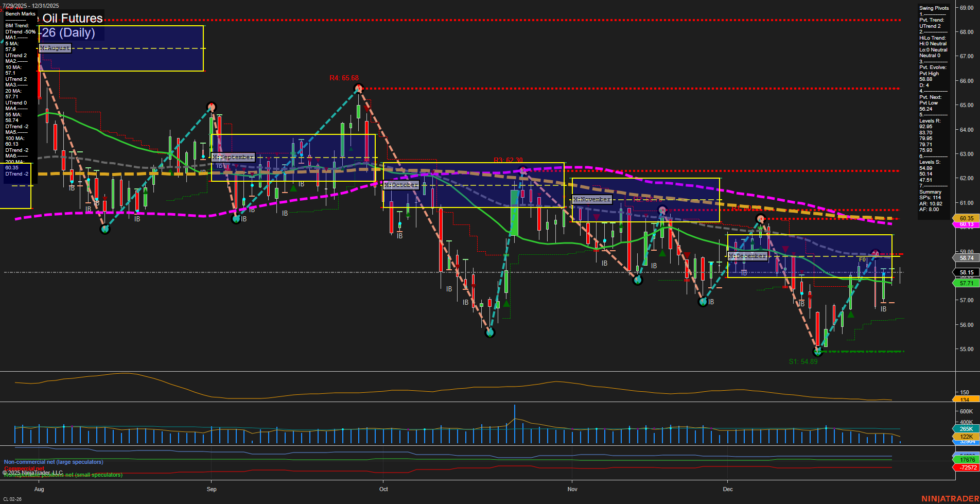This screenshot has width=980, height=504.
Task: Click the M:September month range label
Action: [233, 157]
